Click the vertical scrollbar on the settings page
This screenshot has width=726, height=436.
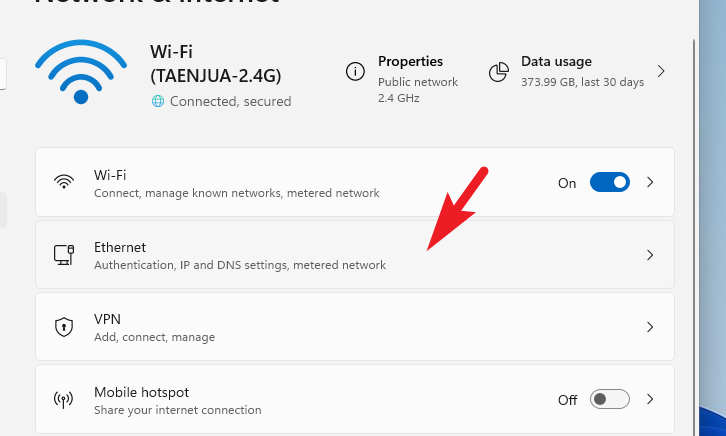694,237
